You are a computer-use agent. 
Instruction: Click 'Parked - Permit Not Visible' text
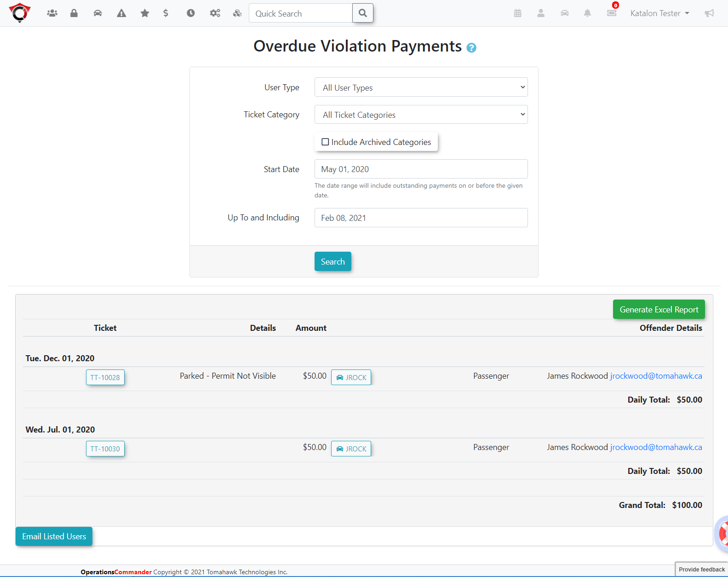(228, 376)
